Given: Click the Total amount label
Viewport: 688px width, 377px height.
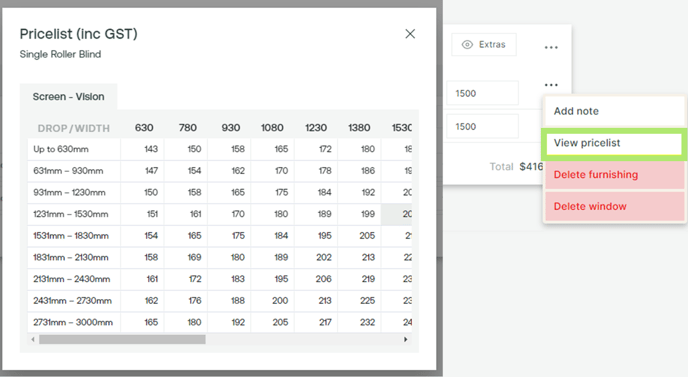Looking at the screenshot, I should (502, 166).
